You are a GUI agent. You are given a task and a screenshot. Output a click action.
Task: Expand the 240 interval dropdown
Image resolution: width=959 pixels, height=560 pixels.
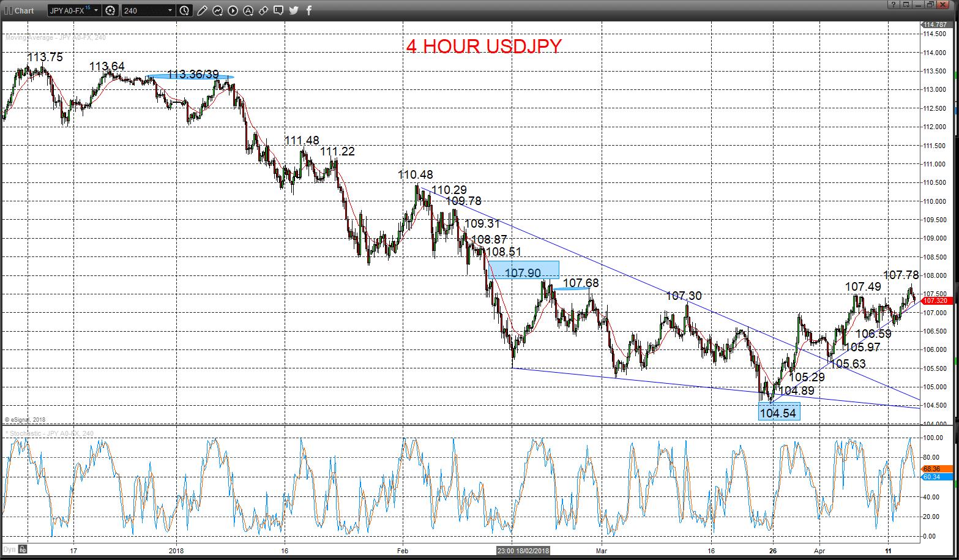pos(170,10)
